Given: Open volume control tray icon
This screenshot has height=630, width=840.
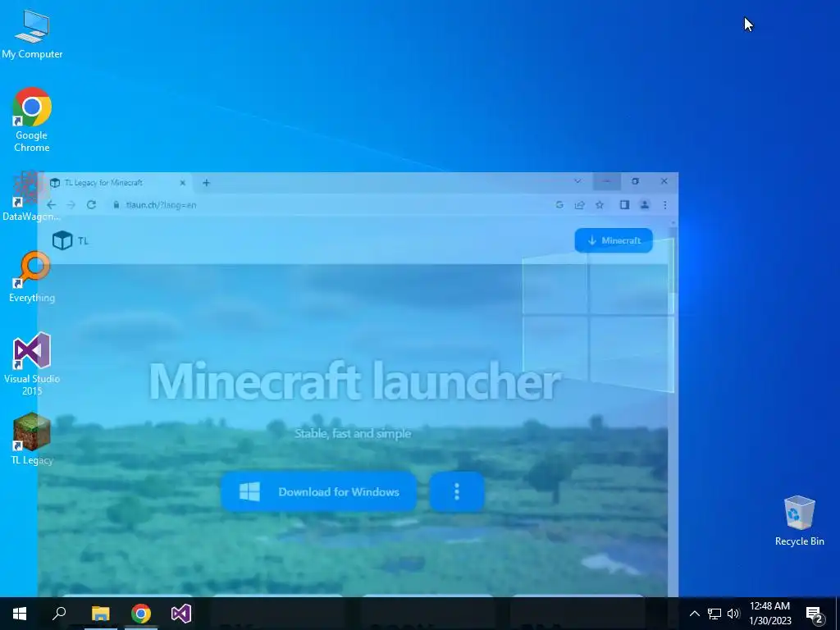Looking at the screenshot, I should 733,614.
